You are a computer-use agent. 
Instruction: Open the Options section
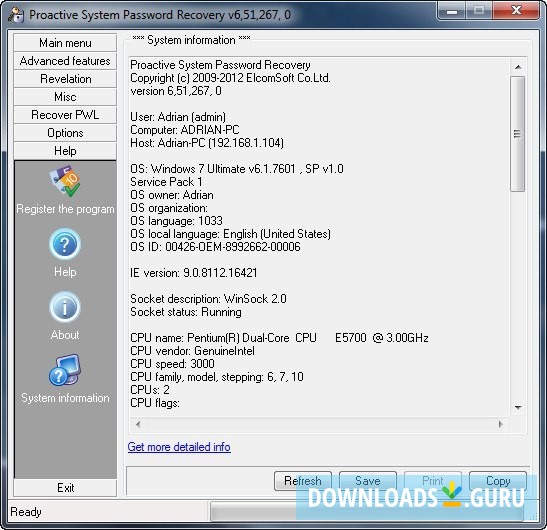[65, 133]
